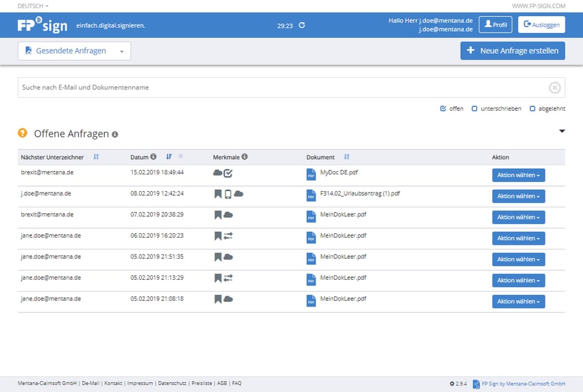Click the date 05.02.2019 21:13:29
The width and height of the screenshot is (583, 392).
(x=157, y=278)
